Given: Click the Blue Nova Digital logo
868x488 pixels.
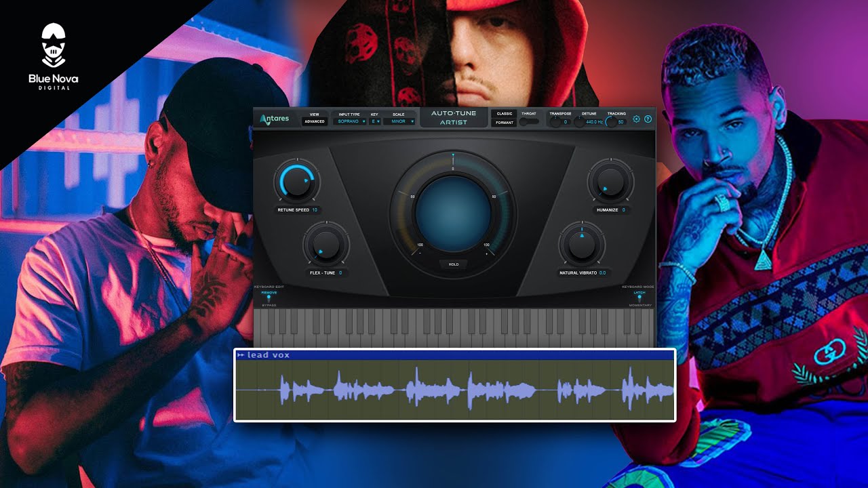Looking at the screenshot, I should 53,57.
